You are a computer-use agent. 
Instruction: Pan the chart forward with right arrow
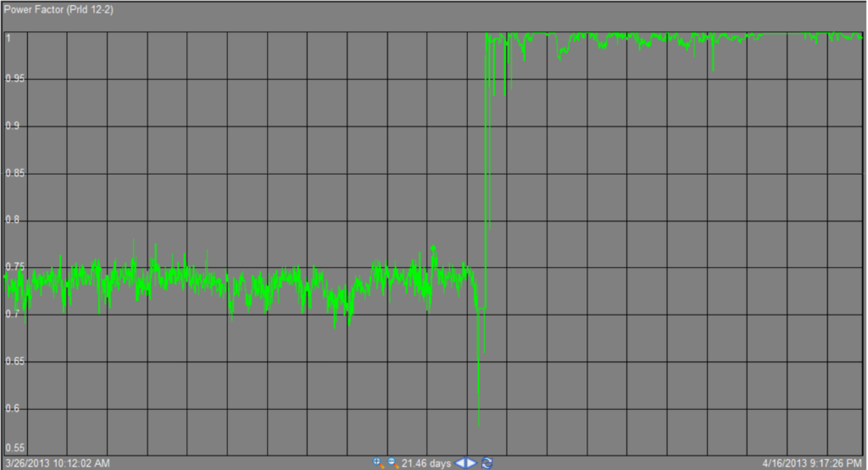[472, 462]
